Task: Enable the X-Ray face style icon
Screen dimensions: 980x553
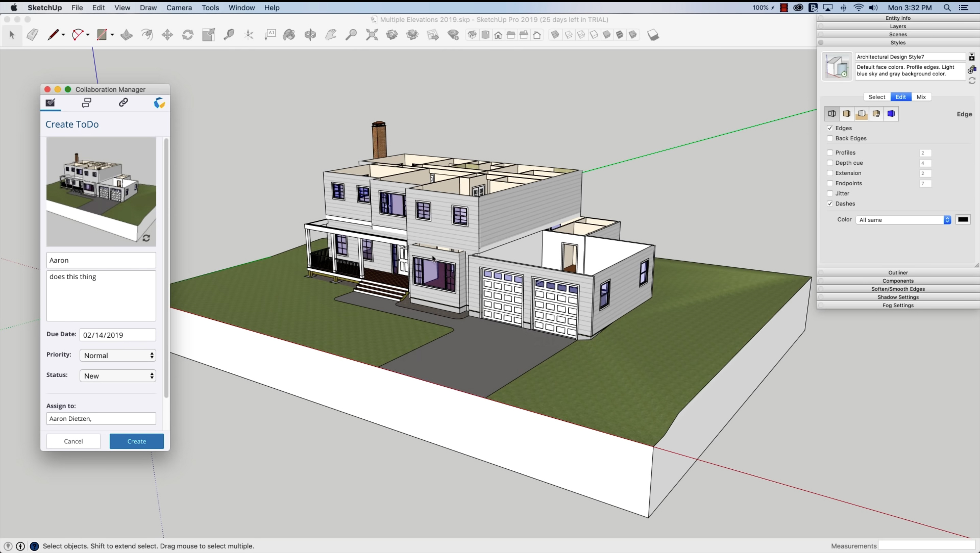Action: pyautogui.click(x=555, y=35)
